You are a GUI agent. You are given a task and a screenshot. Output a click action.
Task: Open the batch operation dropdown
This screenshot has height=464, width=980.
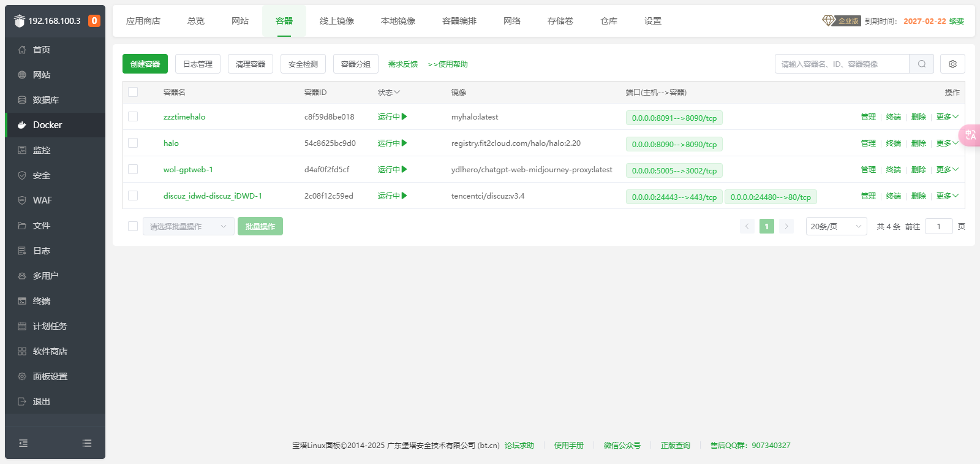188,226
